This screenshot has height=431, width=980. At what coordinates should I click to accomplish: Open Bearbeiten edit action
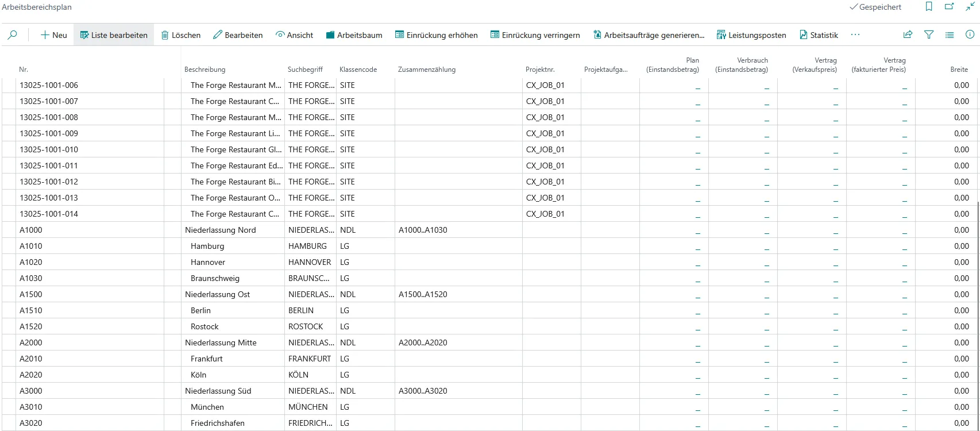(x=238, y=35)
